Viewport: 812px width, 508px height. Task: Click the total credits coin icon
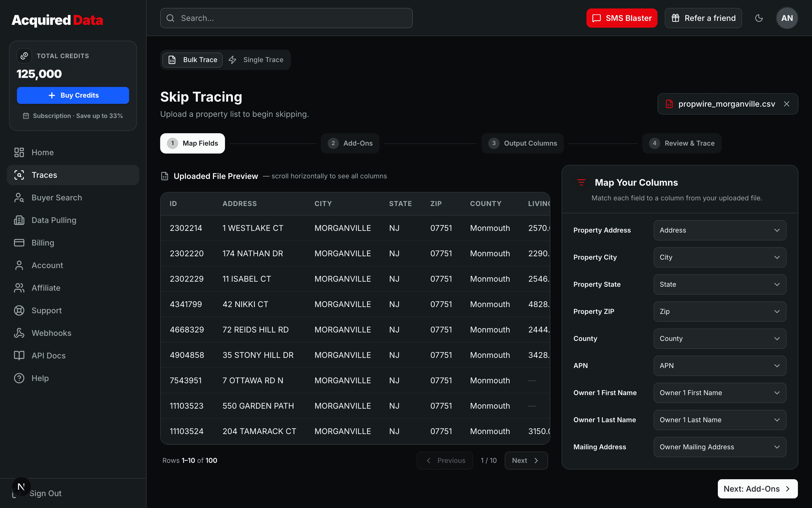[x=24, y=56]
